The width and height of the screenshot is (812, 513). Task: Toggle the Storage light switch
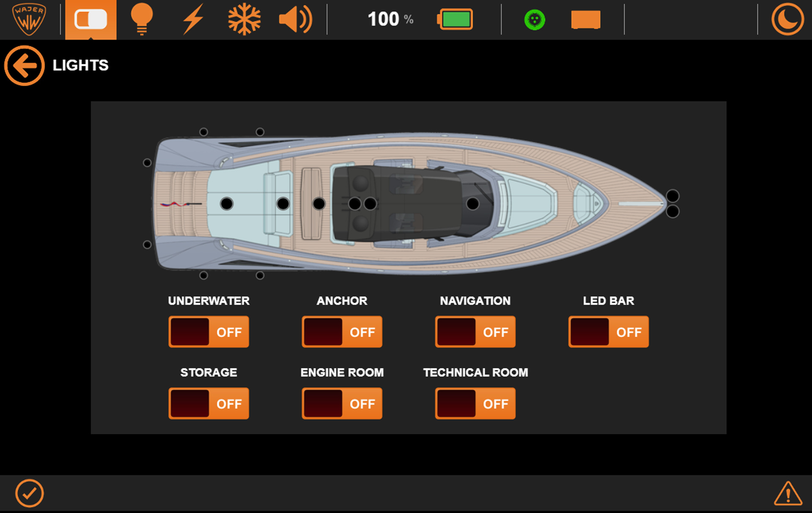click(x=208, y=403)
